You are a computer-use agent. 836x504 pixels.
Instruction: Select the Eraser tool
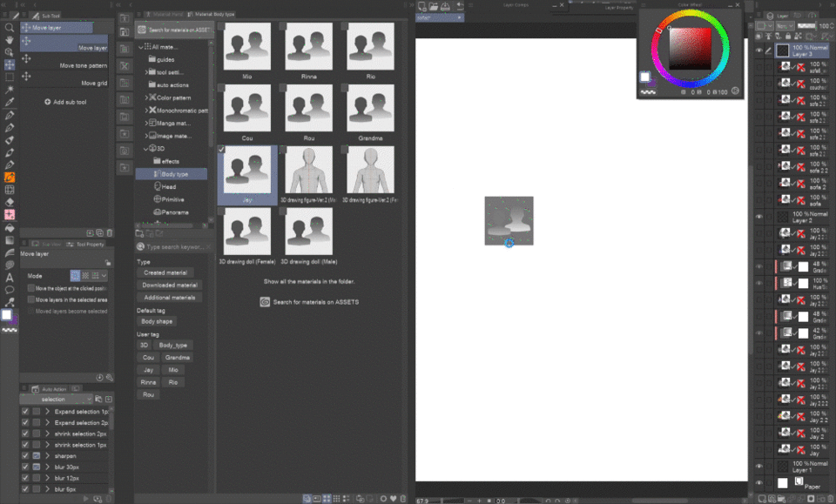click(9, 203)
